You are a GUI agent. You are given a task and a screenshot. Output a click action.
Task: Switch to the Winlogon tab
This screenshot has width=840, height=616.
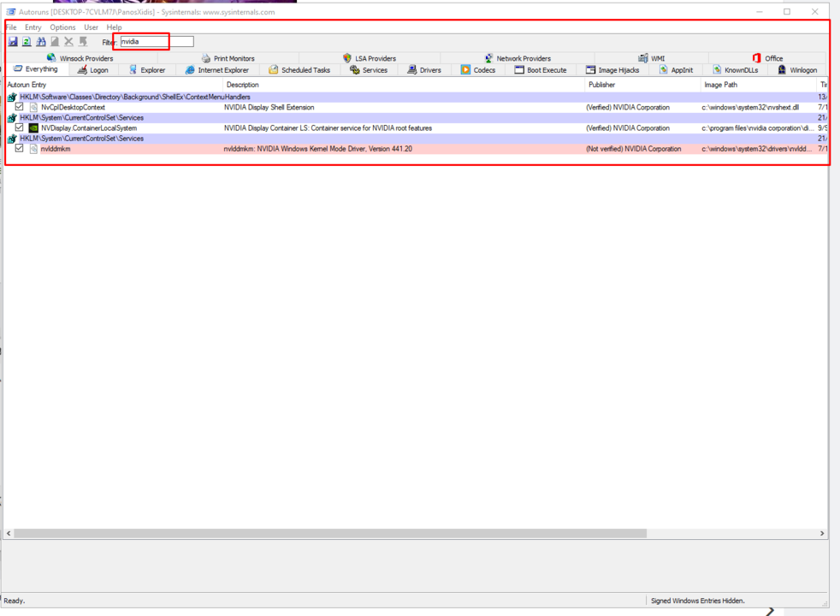[x=798, y=70]
